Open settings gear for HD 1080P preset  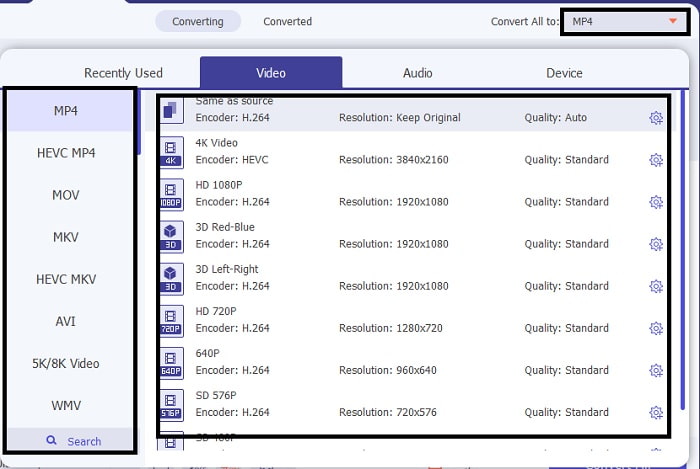(656, 202)
